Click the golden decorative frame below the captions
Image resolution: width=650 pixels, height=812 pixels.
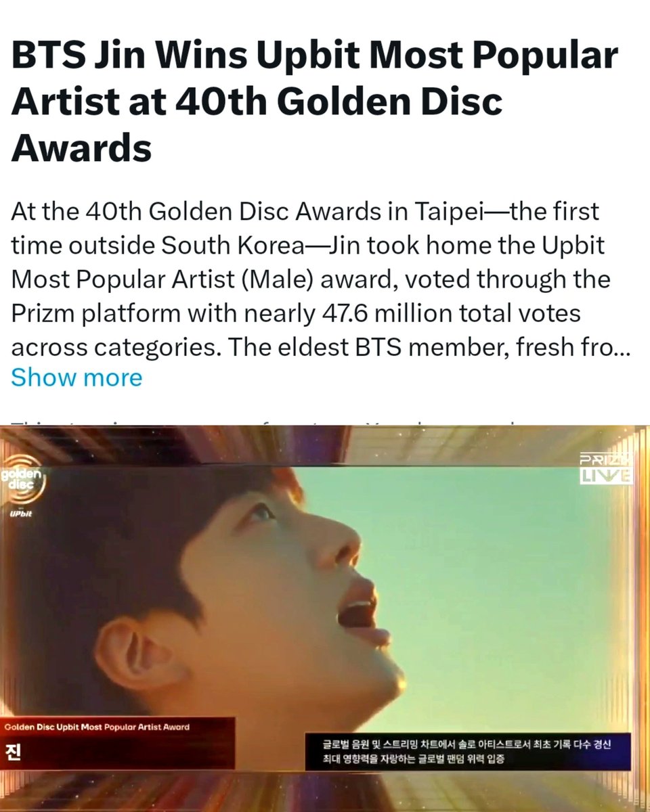point(325,792)
